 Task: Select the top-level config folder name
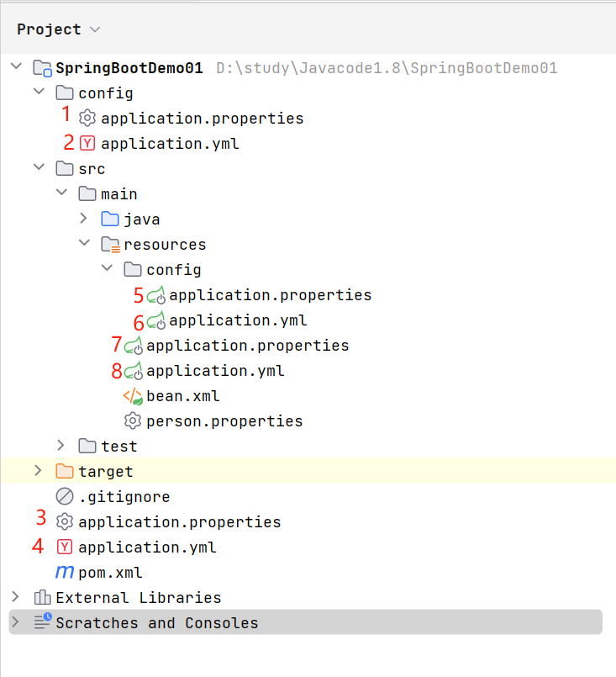pos(106,93)
